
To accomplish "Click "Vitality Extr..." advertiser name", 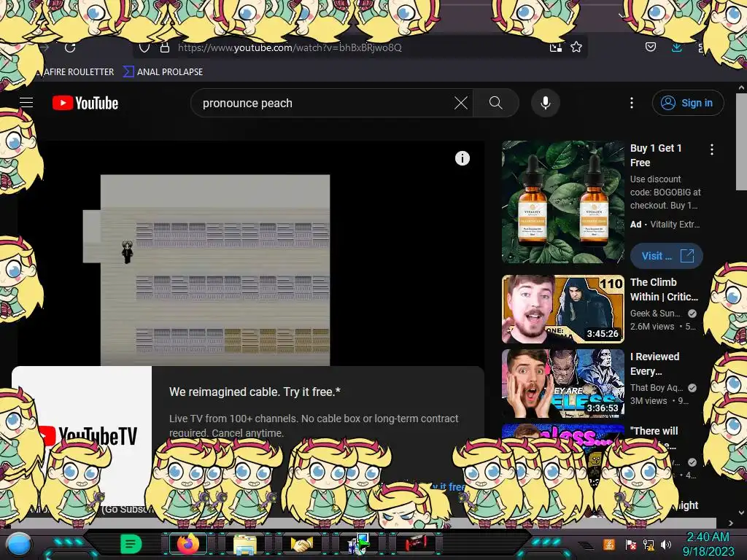I will [675, 225].
